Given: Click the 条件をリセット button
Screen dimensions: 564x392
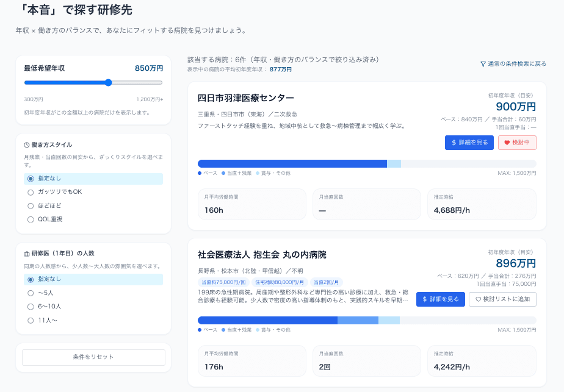Looking at the screenshot, I should click(93, 357).
